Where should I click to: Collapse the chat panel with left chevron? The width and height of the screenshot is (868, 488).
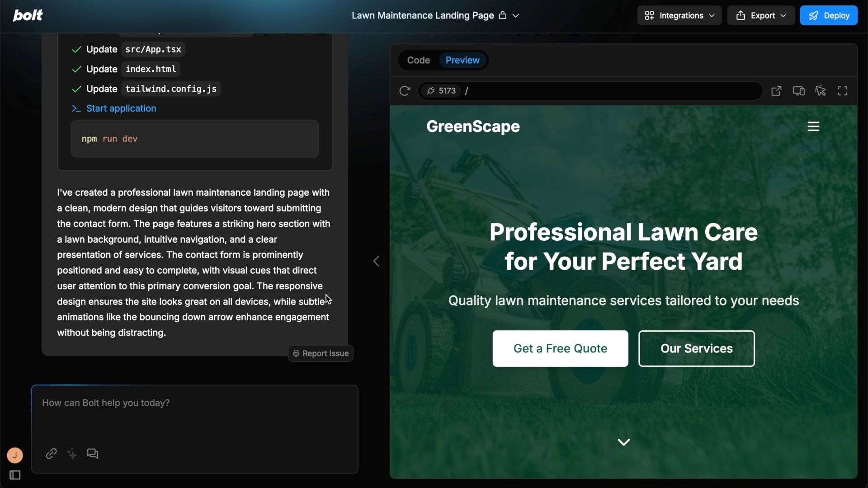coord(376,261)
